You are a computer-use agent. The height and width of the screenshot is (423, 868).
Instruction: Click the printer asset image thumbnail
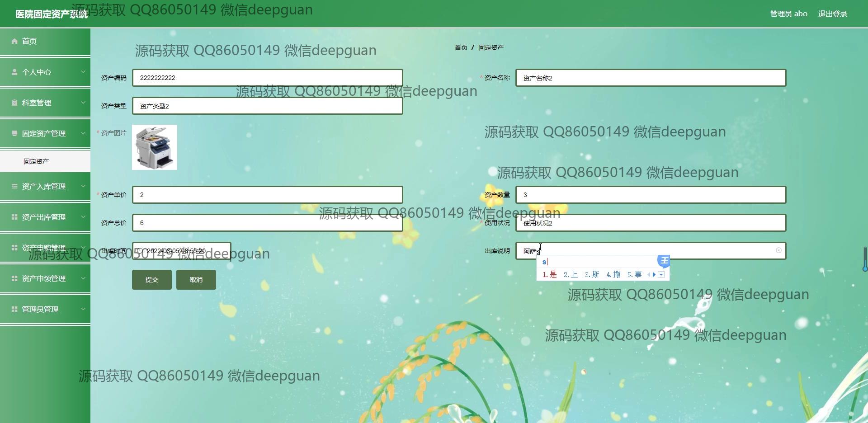(x=155, y=147)
